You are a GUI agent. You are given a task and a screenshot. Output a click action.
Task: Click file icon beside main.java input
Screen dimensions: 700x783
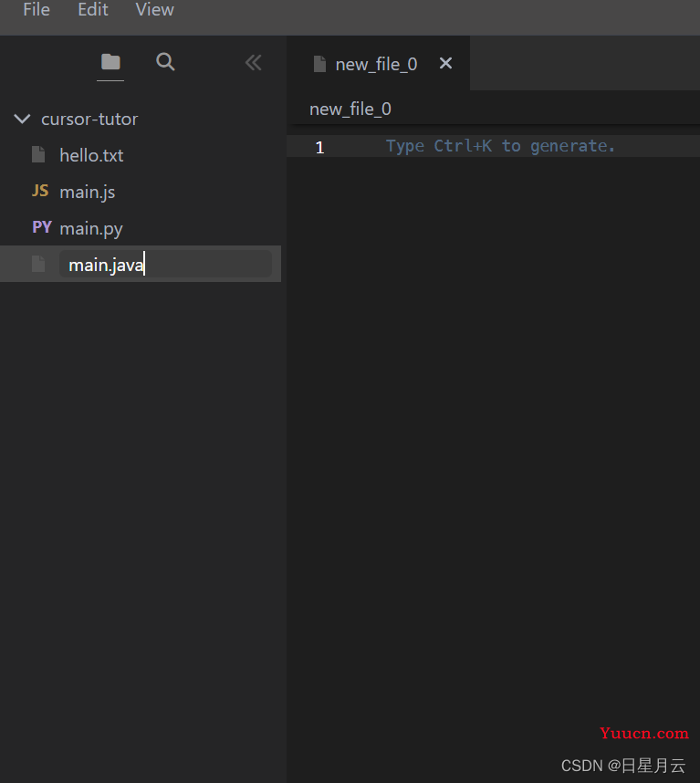[x=38, y=264]
